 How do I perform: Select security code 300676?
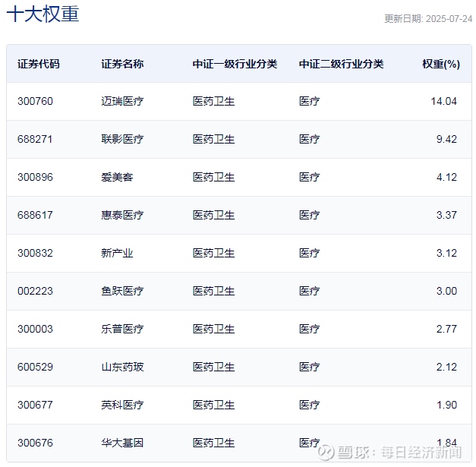pyautogui.click(x=35, y=443)
